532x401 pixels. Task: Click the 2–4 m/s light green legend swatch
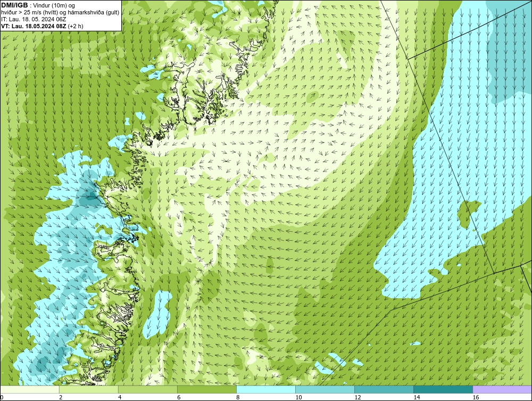88,389
